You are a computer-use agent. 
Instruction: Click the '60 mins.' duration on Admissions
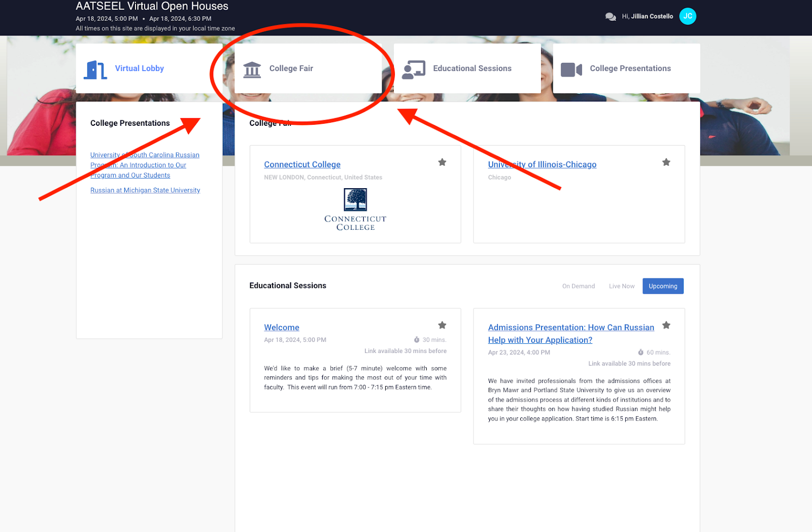[658, 352]
